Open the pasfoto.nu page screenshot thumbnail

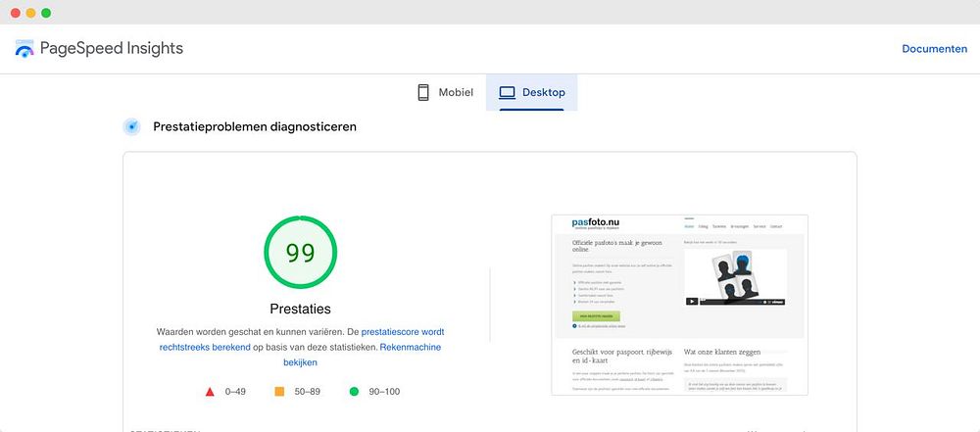(679, 305)
